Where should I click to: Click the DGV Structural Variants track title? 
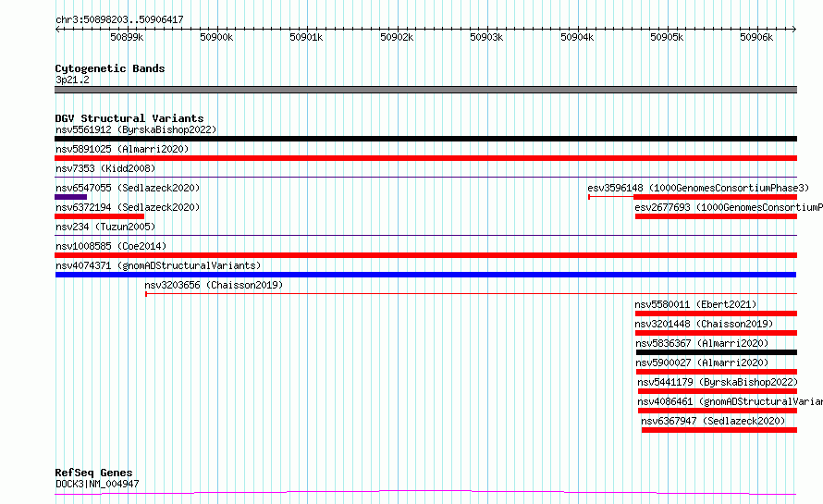pyautogui.click(x=129, y=118)
